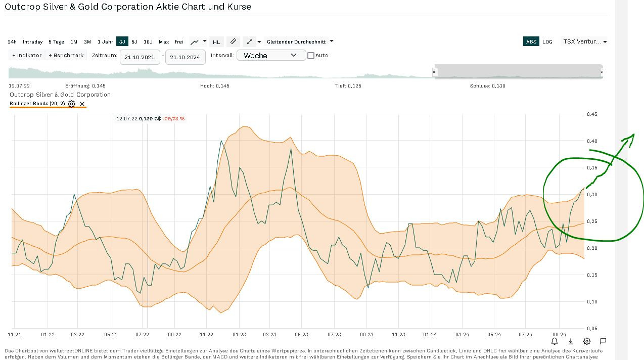Image resolution: width=644 pixels, height=360 pixels.
Task: Click the page heading Aktie Chart und Kurse
Action: point(203,7)
